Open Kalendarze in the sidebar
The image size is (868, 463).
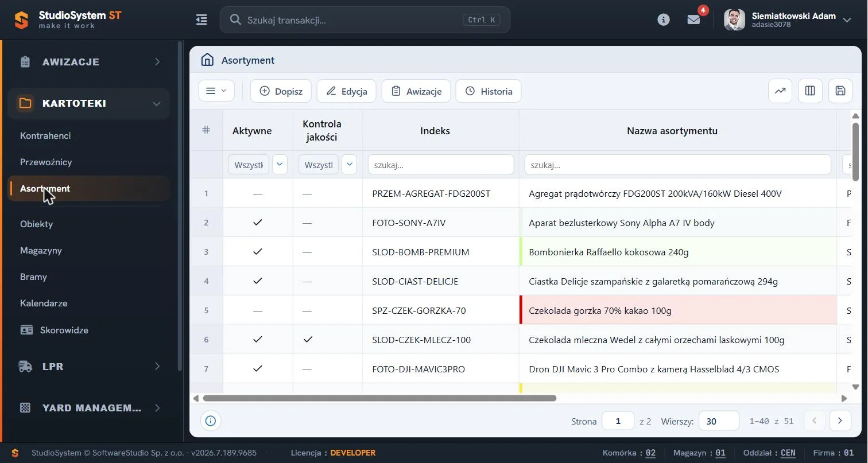click(x=44, y=304)
